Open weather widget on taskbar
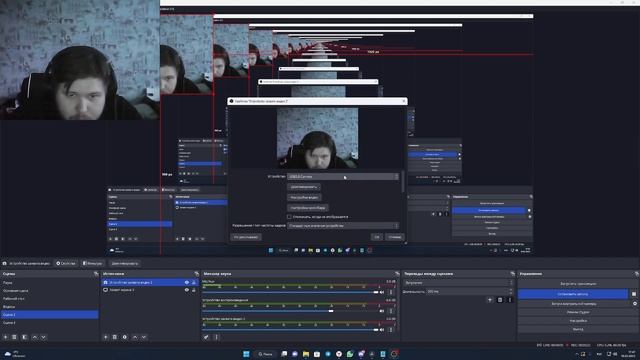Image resolution: width=640 pixels, height=360 pixels. tap(14, 353)
